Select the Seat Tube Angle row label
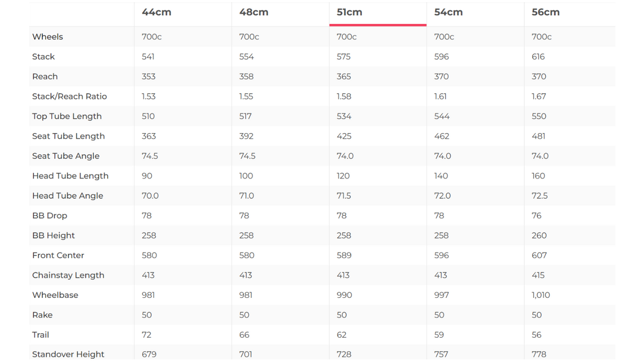Screen dimensions: 644x362 point(66,156)
